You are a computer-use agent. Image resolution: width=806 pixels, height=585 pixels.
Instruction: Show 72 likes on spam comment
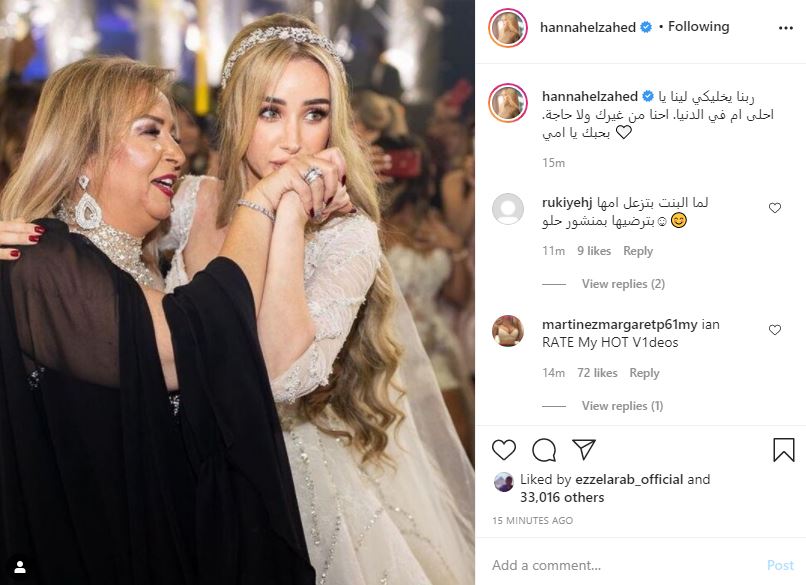click(598, 373)
